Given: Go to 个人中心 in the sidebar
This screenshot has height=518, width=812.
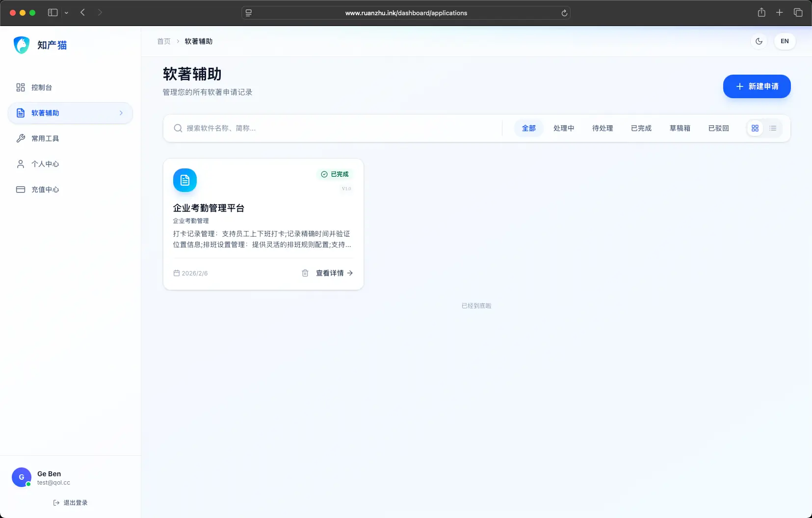Looking at the screenshot, I should click(45, 164).
